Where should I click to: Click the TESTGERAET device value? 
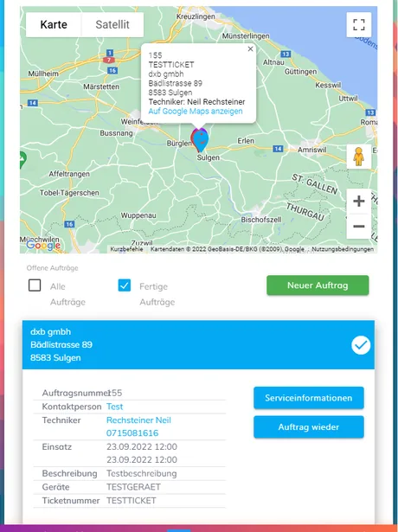(134, 487)
